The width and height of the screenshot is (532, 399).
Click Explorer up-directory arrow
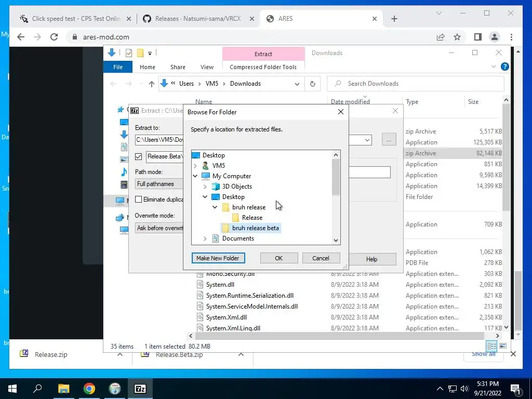pos(151,84)
